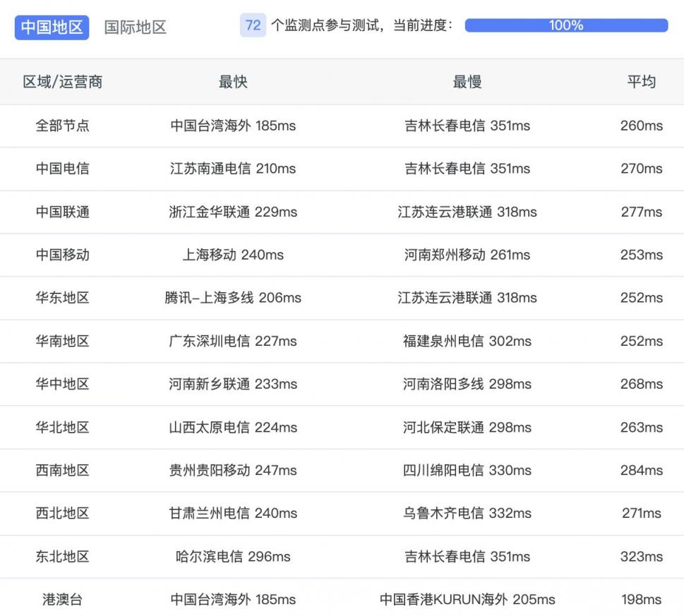Open the 华东地区 row
Screen dimensions: 684x616
pyautogui.click(x=63, y=298)
